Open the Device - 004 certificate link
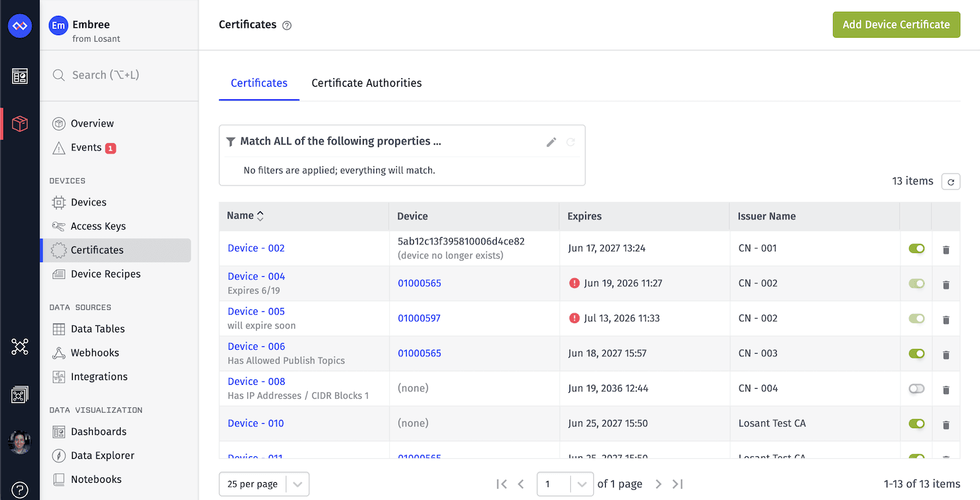This screenshot has height=500, width=980. pyautogui.click(x=256, y=277)
